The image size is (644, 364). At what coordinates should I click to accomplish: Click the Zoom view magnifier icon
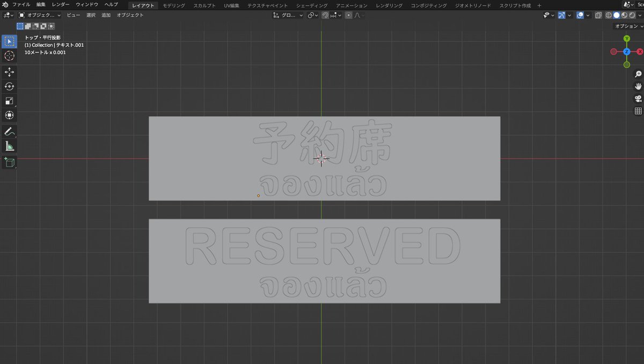pos(638,74)
